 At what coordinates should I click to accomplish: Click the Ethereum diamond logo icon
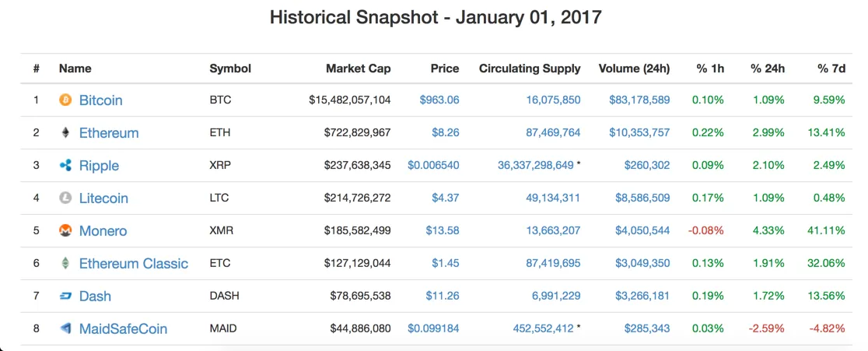(65, 133)
